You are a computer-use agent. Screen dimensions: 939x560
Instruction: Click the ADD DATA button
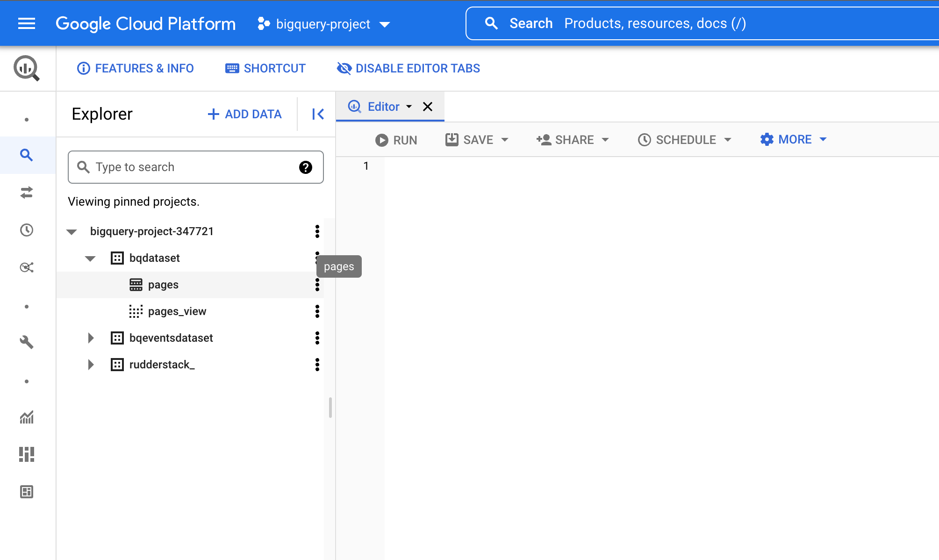click(245, 114)
